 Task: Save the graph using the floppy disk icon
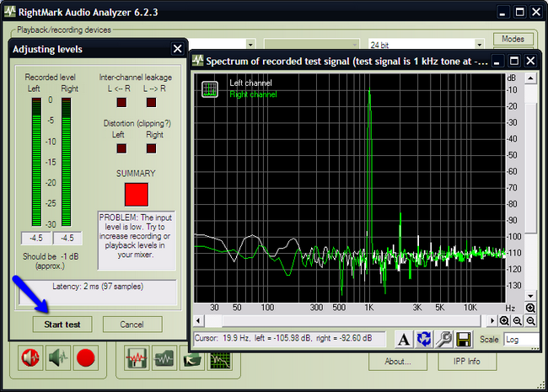[x=463, y=339]
